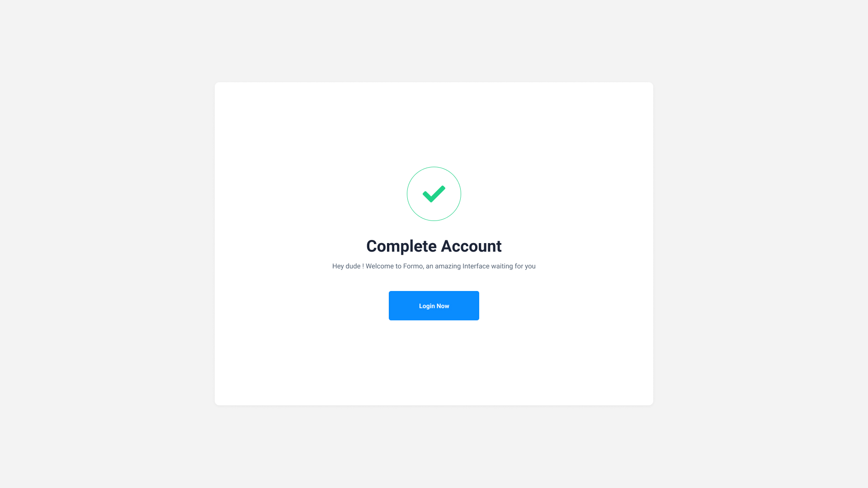
Task: Click empty white card area above the checkmark
Action: tap(434, 124)
